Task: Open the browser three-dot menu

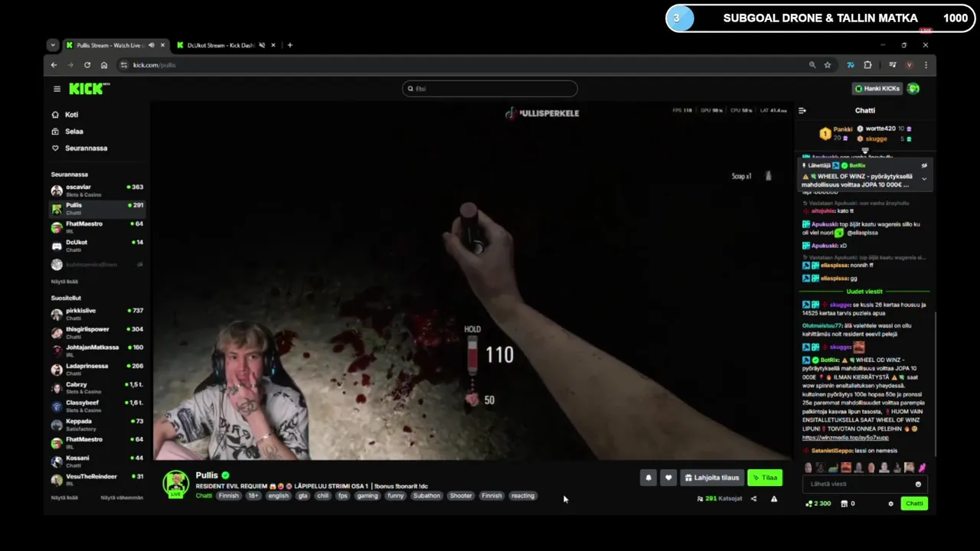Action: 926,65
